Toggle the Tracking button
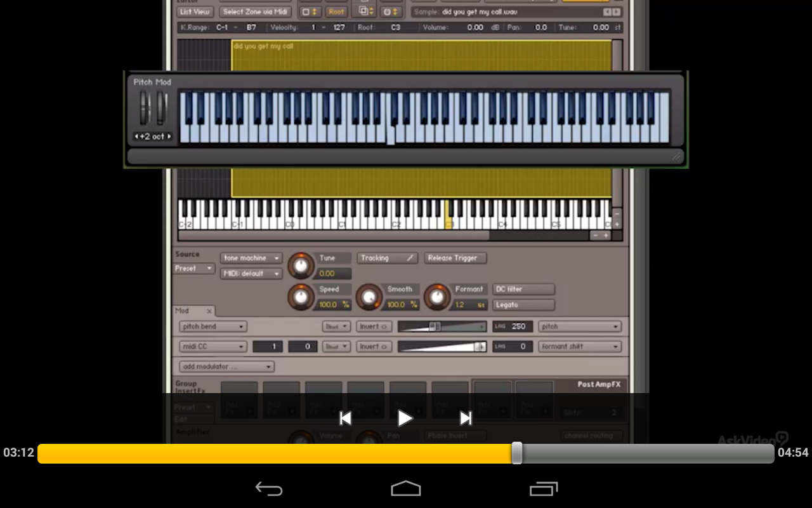Screen dimensions: 812x508 387,258
